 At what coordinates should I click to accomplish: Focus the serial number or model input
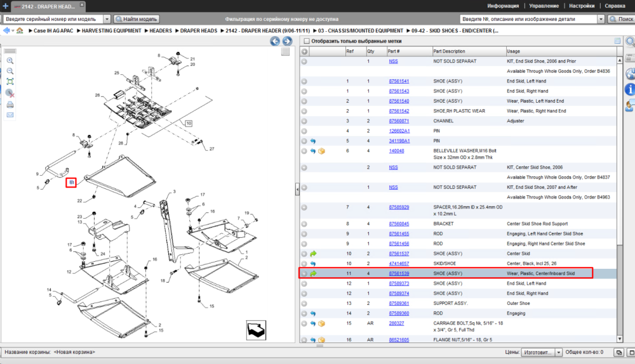click(x=53, y=19)
